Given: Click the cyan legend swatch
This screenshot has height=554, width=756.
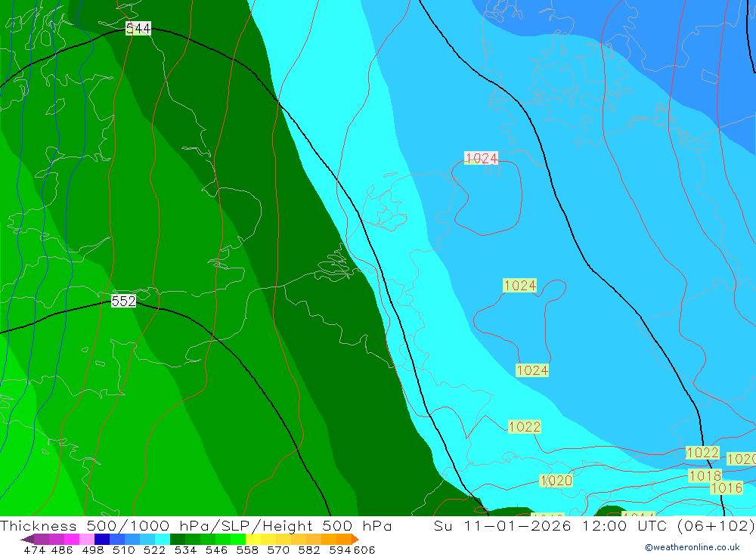Looking at the screenshot, I should click(x=163, y=539).
